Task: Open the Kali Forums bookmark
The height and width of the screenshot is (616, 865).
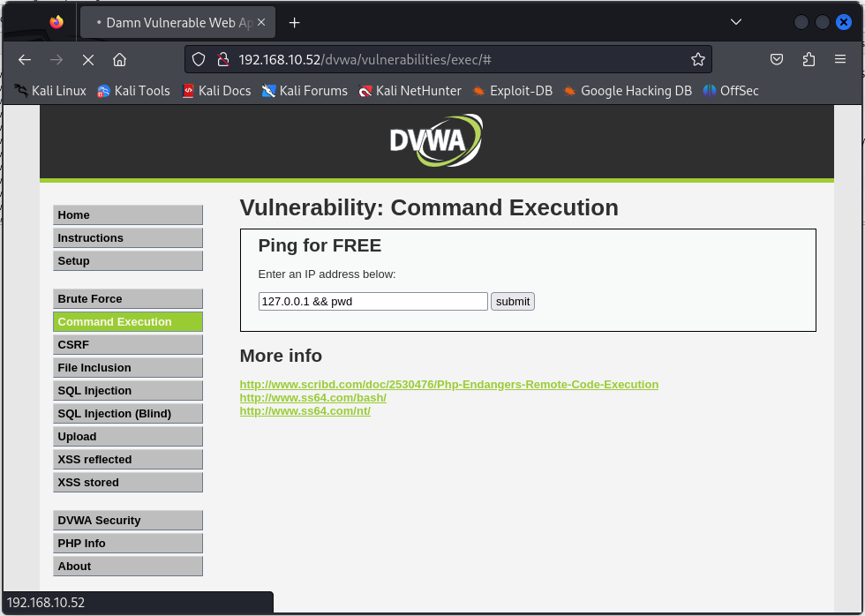Action: pos(305,90)
